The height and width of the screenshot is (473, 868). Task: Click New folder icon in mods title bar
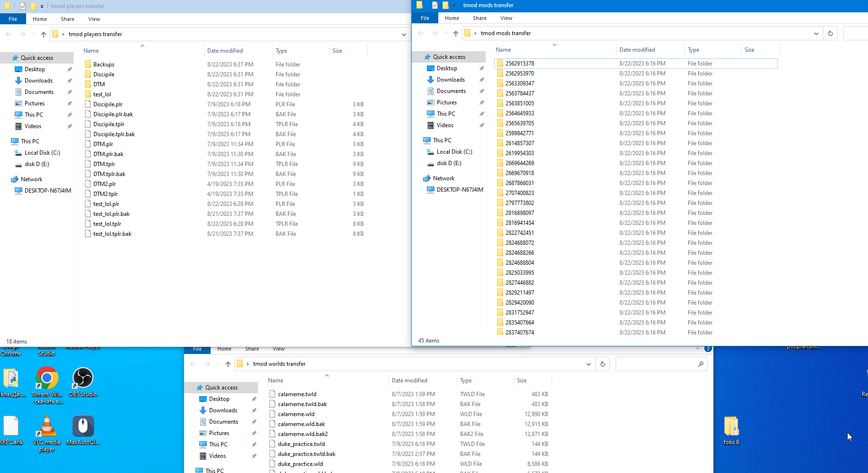pos(445,5)
